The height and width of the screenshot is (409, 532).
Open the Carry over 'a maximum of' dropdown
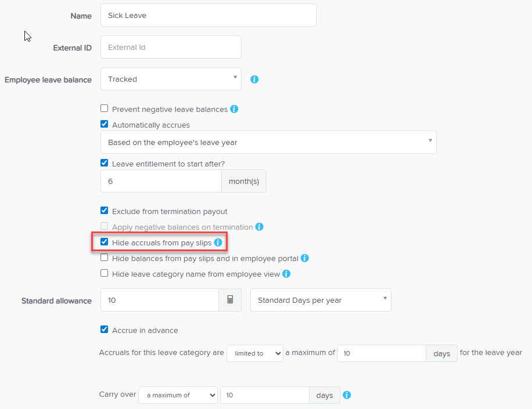pos(178,395)
